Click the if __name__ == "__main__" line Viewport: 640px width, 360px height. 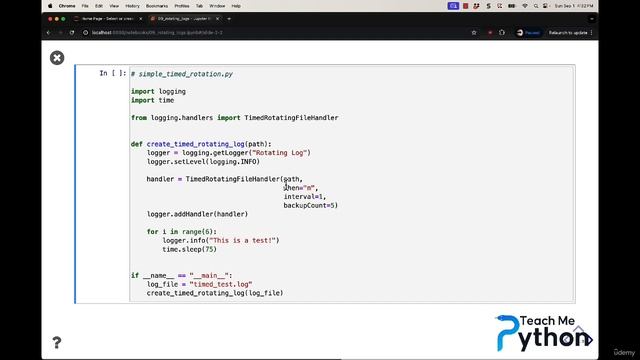[x=182, y=276]
